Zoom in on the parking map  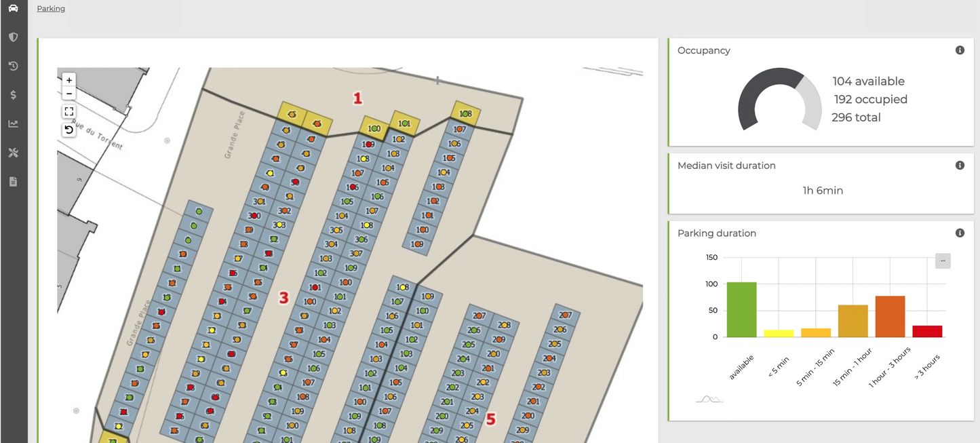point(69,80)
